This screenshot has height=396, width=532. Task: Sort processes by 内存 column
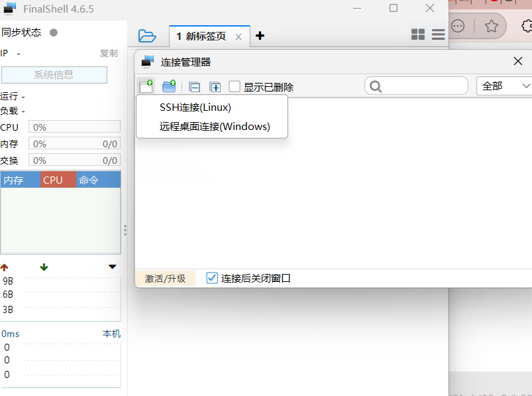click(x=21, y=180)
